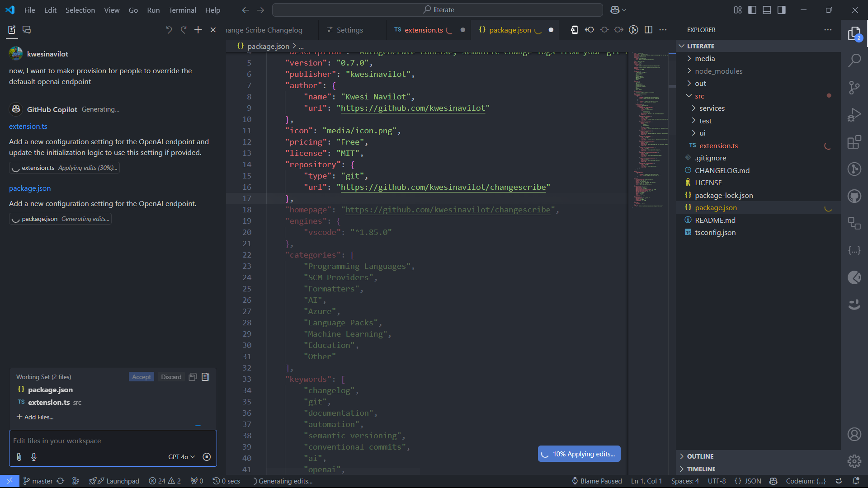Open the Run and Debug view
This screenshot has width=868, height=488.
coord(854,115)
